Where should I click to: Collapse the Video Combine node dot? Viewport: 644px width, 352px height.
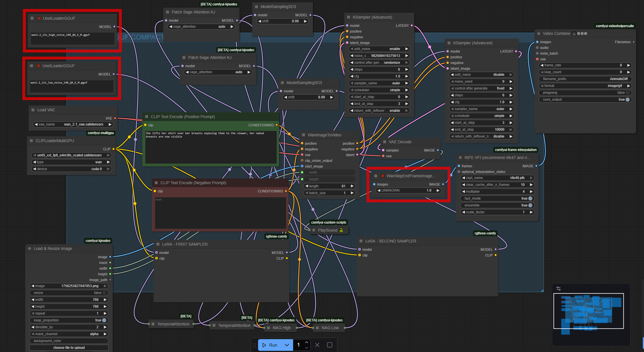539,33
